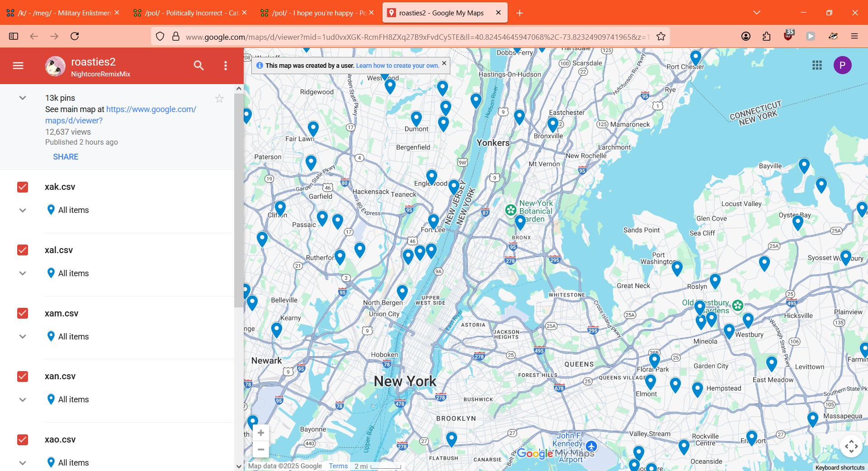The width and height of the screenshot is (868, 471).
Task: Reload the page with the browser refresh icon
Action: (x=75, y=36)
